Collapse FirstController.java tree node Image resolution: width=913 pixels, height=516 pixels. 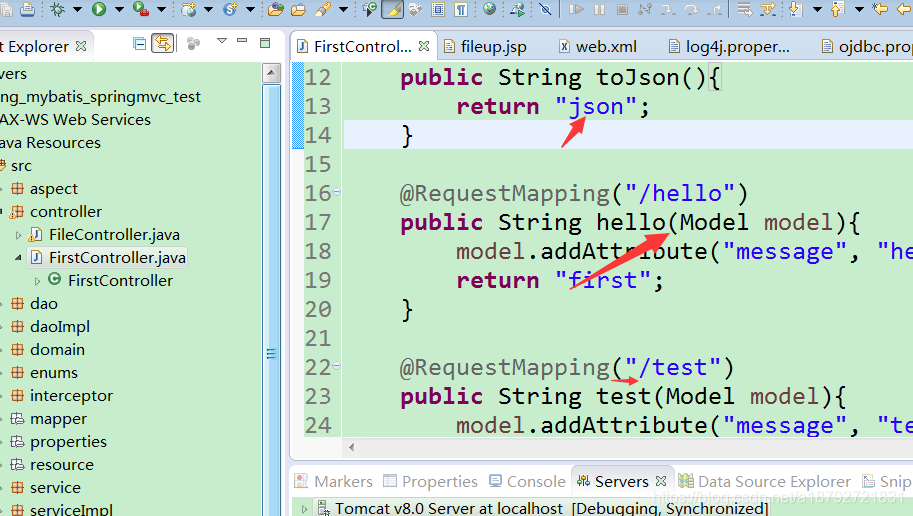(x=18, y=257)
